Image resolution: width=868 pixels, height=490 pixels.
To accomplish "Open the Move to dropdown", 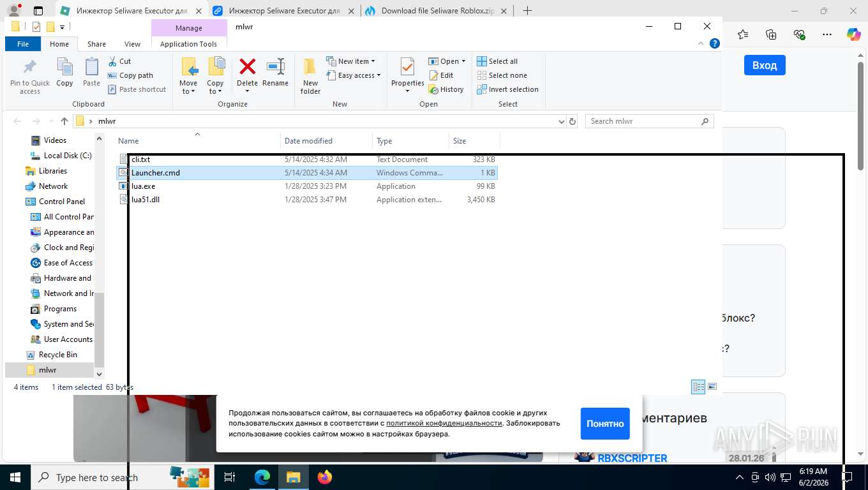I will coord(188,76).
